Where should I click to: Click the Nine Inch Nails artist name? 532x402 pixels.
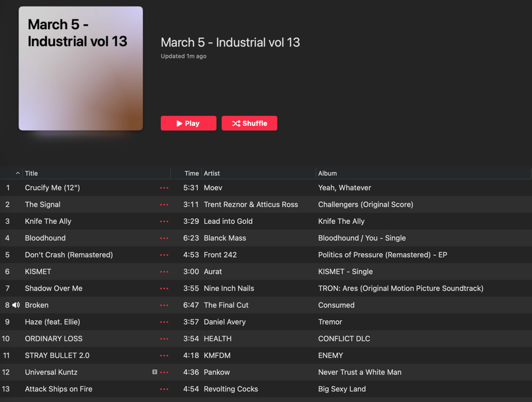(229, 288)
